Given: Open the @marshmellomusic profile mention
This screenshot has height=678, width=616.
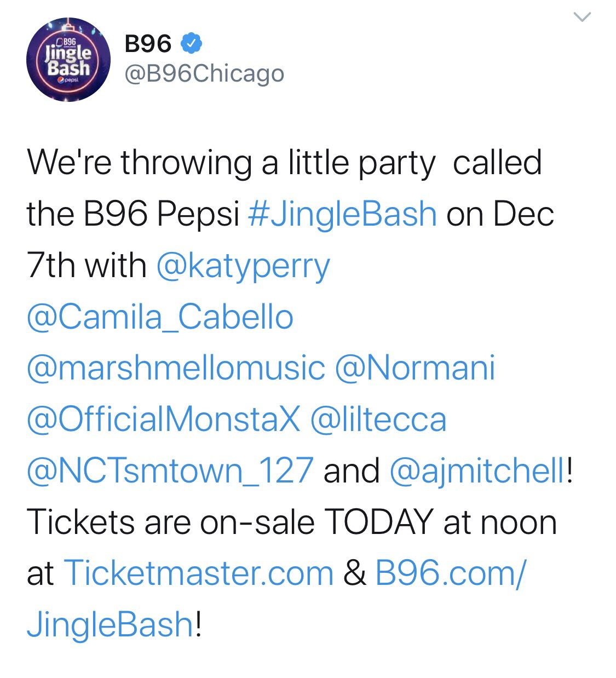Looking at the screenshot, I should tap(176, 367).
